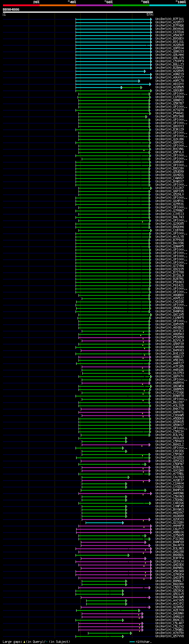Select label UniRef100_A2E709

pyautogui.click(x=170, y=610)
